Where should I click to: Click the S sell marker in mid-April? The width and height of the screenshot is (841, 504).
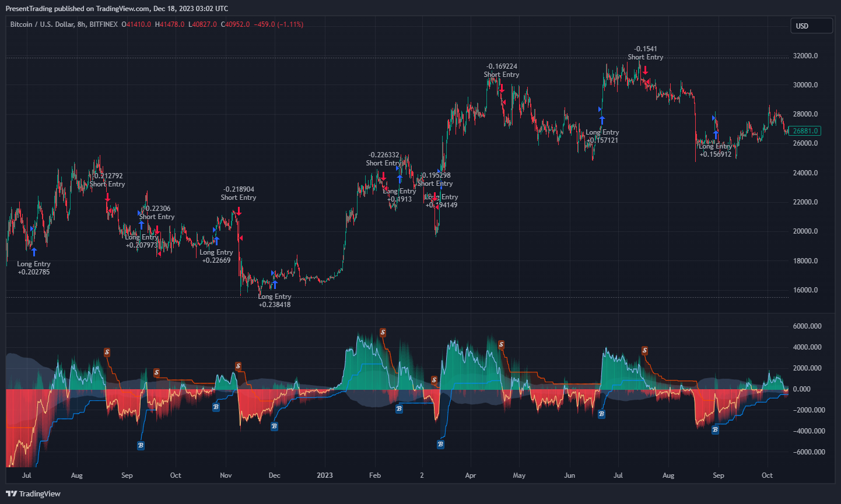pyautogui.click(x=500, y=345)
